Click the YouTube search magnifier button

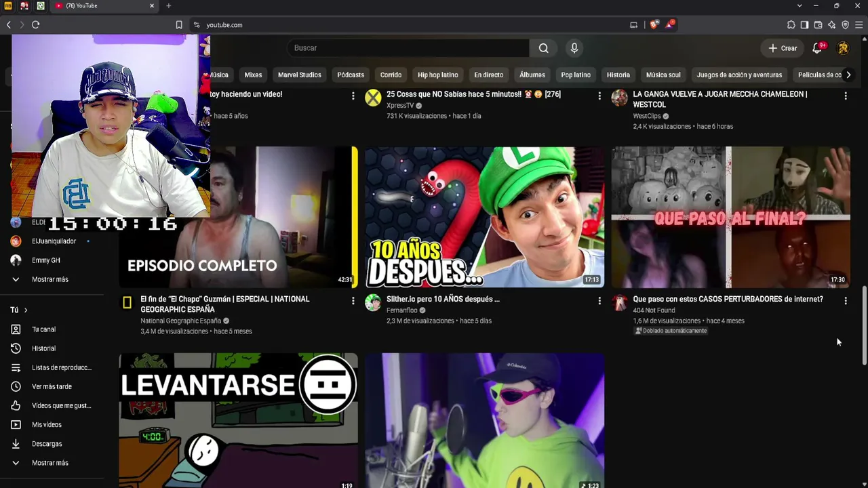543,48
